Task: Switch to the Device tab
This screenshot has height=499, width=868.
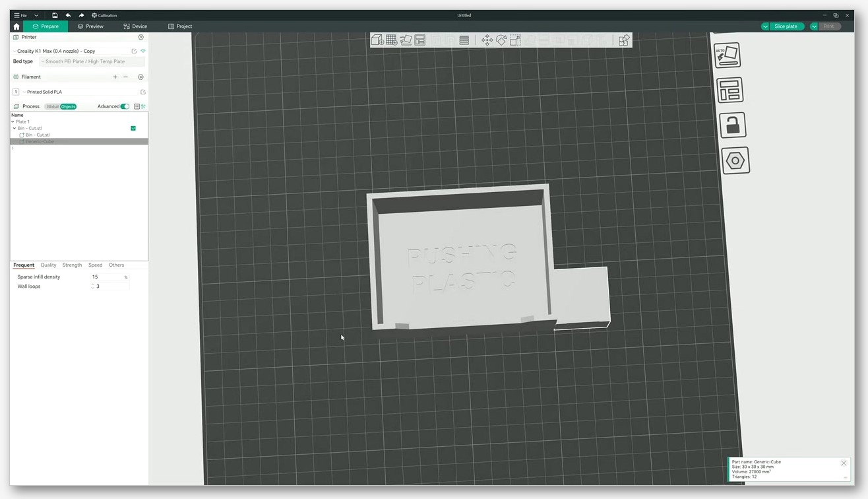Action: [x=135, y=26]
